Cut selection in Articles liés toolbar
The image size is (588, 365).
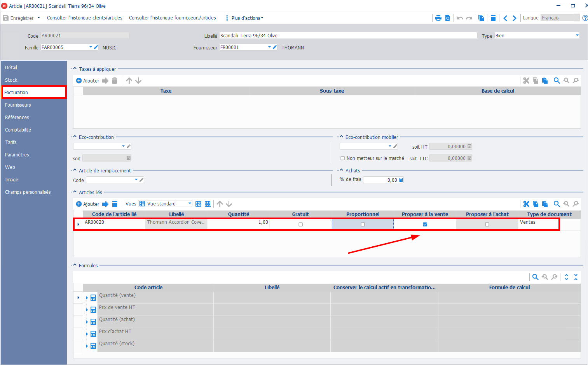point(526,204)
